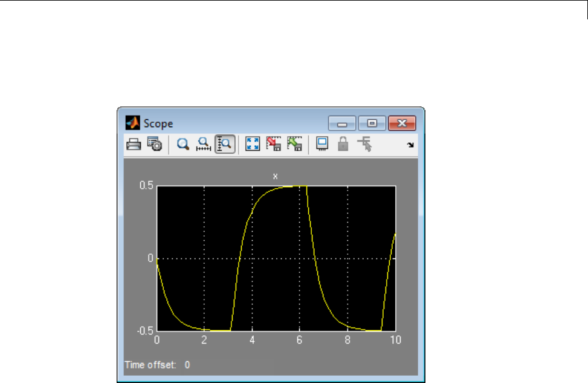Viewport: 588px width, 383px height.
Task: Click the lock axes selection icon
Action: [343, 144]
